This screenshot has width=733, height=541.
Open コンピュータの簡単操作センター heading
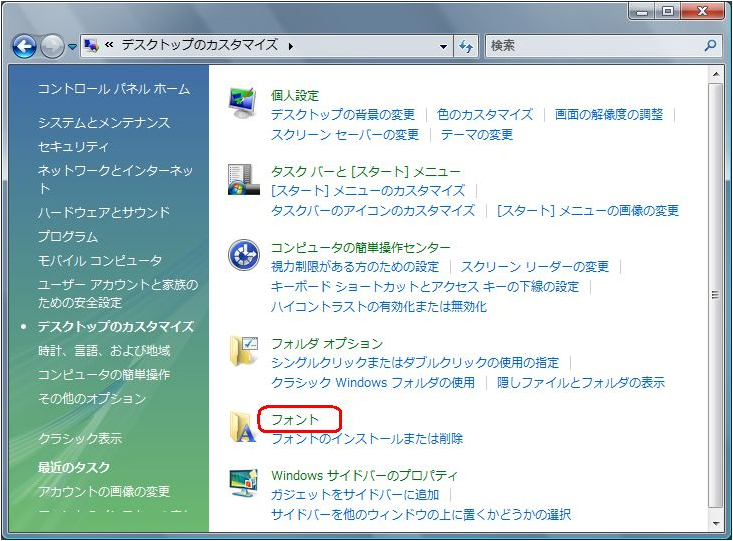pyautogui.click(x=360, y=247)
